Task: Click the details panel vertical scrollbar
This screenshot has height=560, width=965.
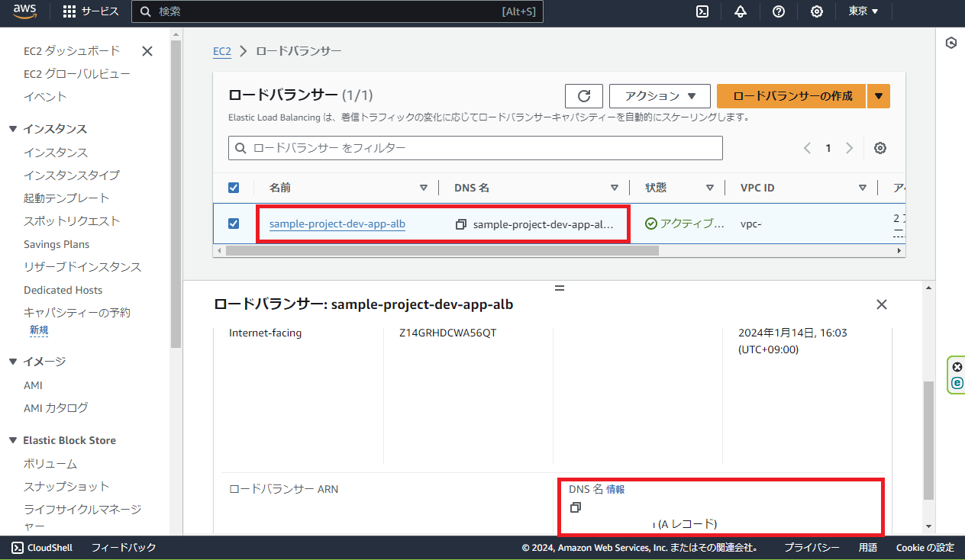Action: coord(928,441)
